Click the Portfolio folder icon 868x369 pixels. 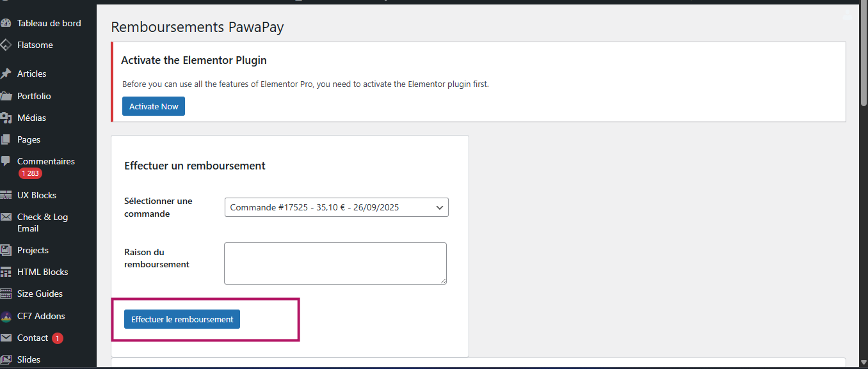point(6,96)
